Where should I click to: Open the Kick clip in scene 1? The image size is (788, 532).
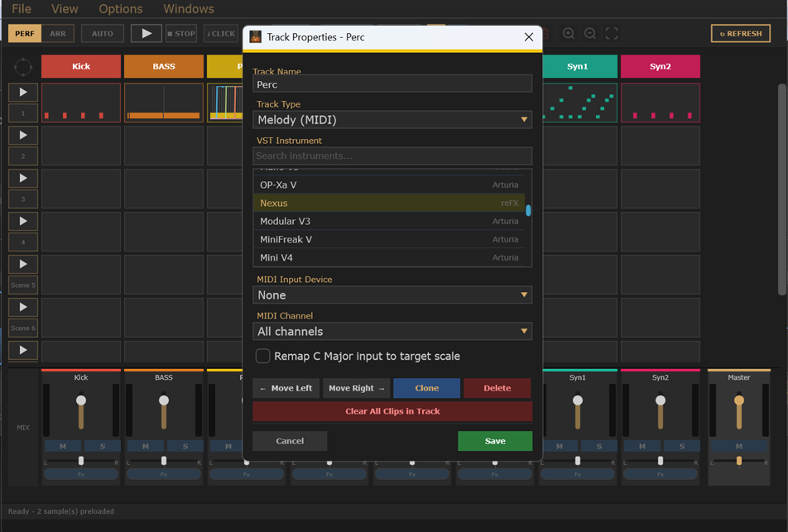(81, 103)
